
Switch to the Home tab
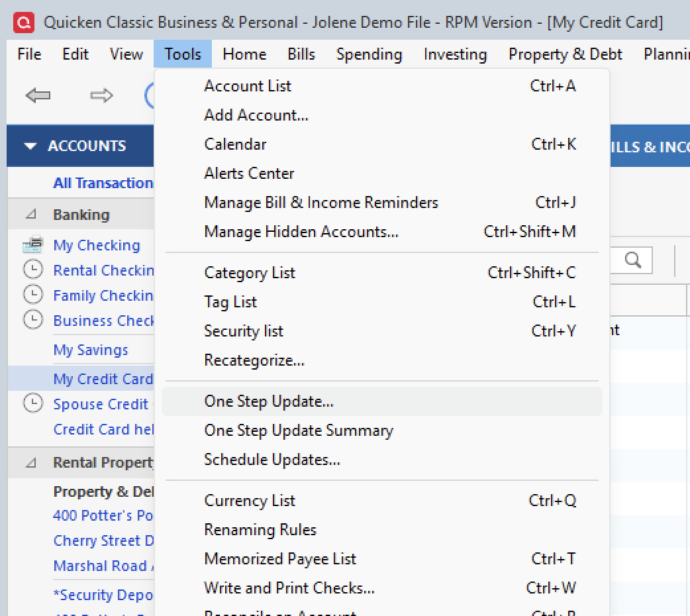click(244, 54)
